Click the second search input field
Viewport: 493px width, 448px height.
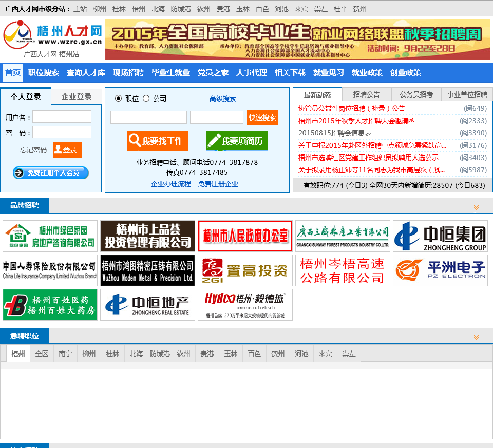(x=217, y=117)
